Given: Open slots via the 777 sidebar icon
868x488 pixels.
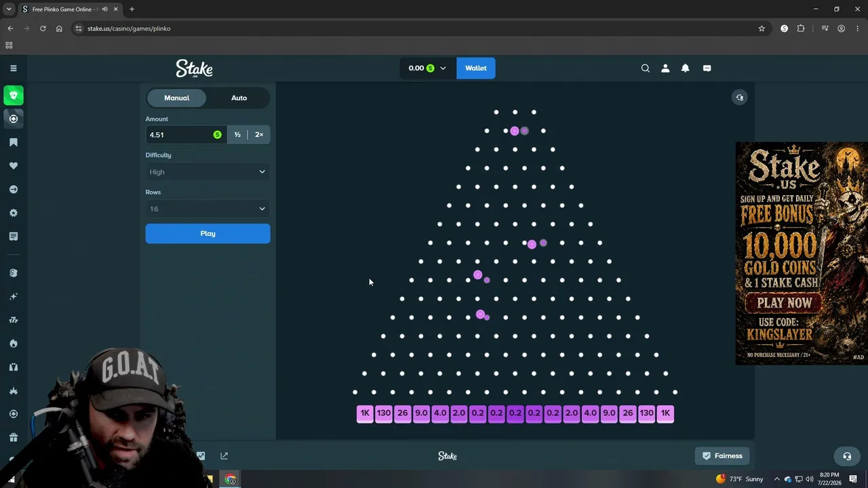Looking at the screenshot, I should [x=14, y=320].
